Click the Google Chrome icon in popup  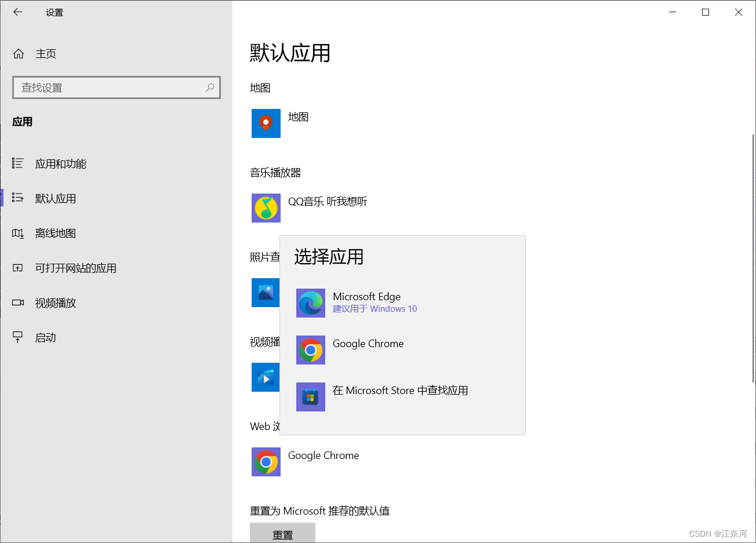click(311, 350)
